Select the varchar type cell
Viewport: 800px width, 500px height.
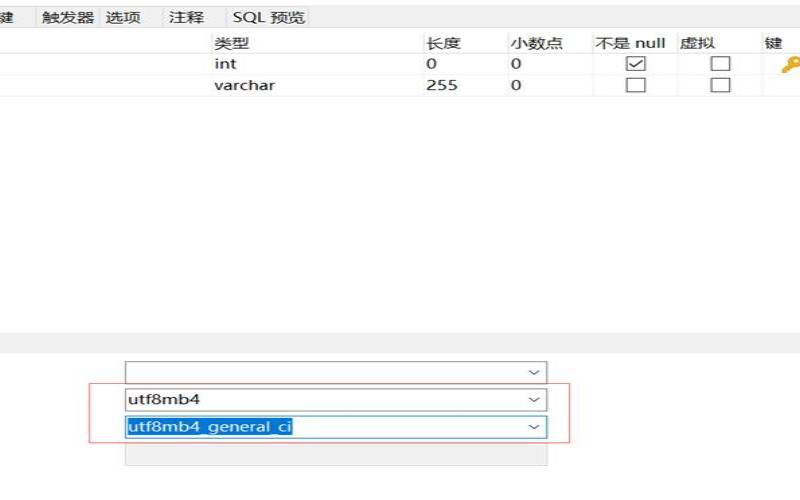click(317, 85)
